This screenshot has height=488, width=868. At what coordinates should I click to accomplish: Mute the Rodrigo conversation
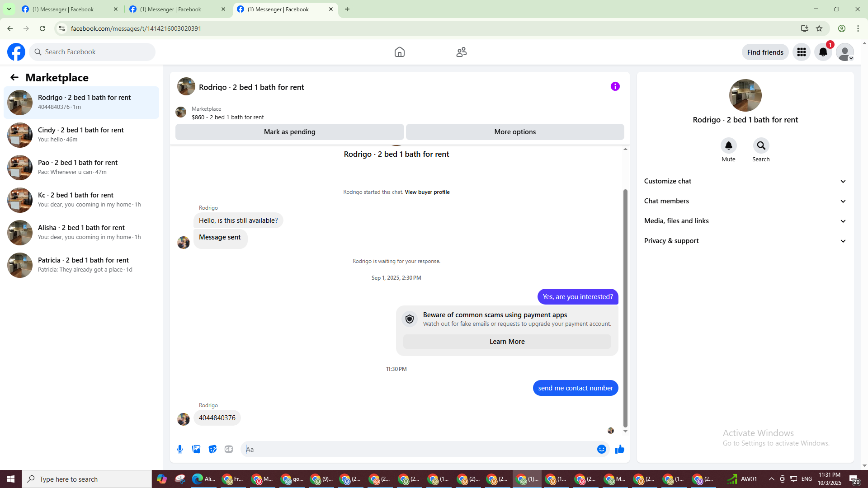(729, 145)
